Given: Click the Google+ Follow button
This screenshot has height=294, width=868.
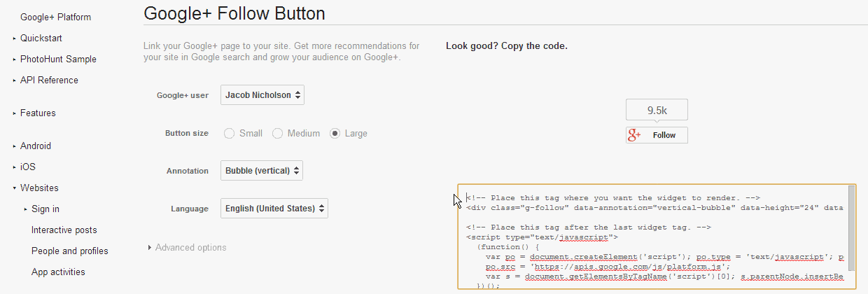Looking at the screenshot, I should coord(657,135).
